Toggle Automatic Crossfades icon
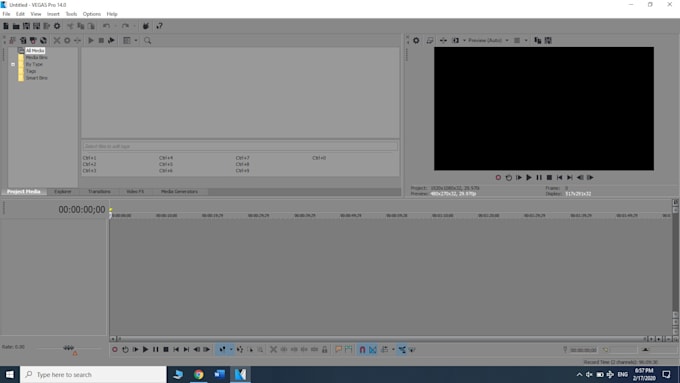 click(x=373, y=350)
